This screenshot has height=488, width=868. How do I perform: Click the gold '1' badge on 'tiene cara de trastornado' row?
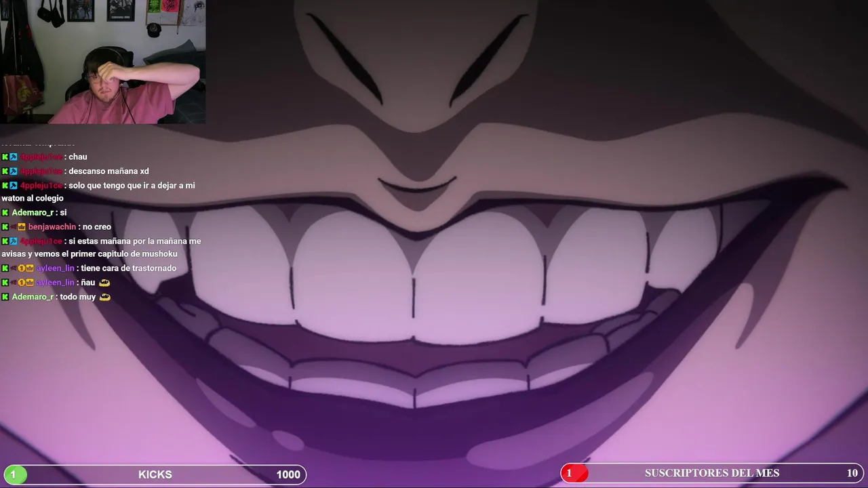[22, 268]
